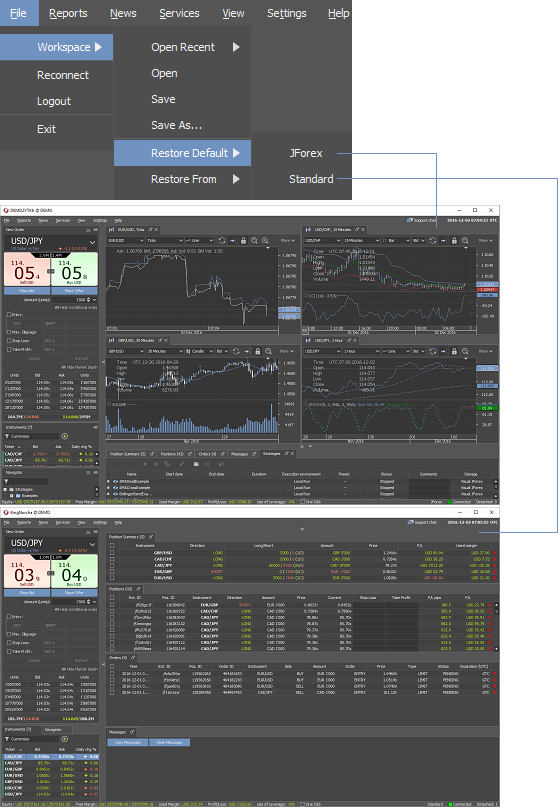Enable auto-shift on the USD/CHF chart toolbar
The width and height of the screenshot is (560, 808).
(x=443, y=241)
